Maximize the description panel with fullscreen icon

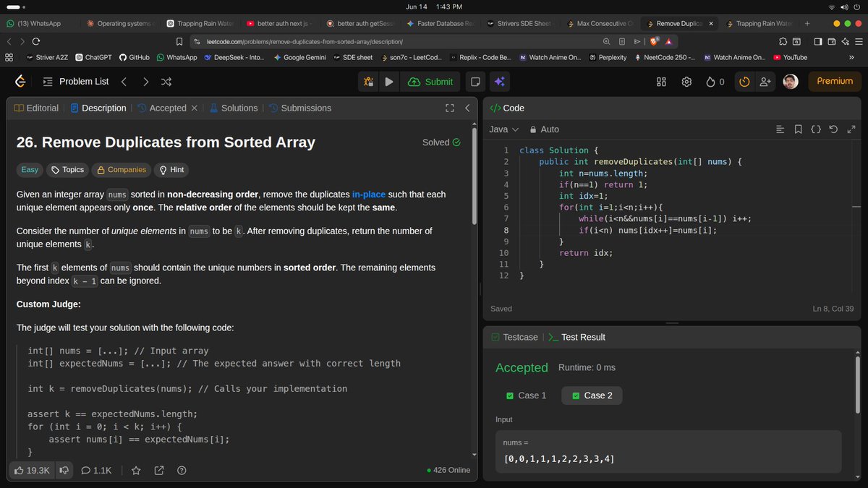click(x=449, y=108)
